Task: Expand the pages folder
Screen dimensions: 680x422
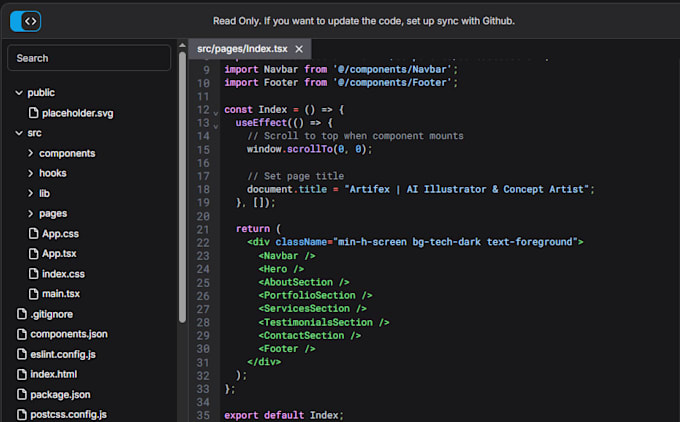Action: [x=31, y=213]
